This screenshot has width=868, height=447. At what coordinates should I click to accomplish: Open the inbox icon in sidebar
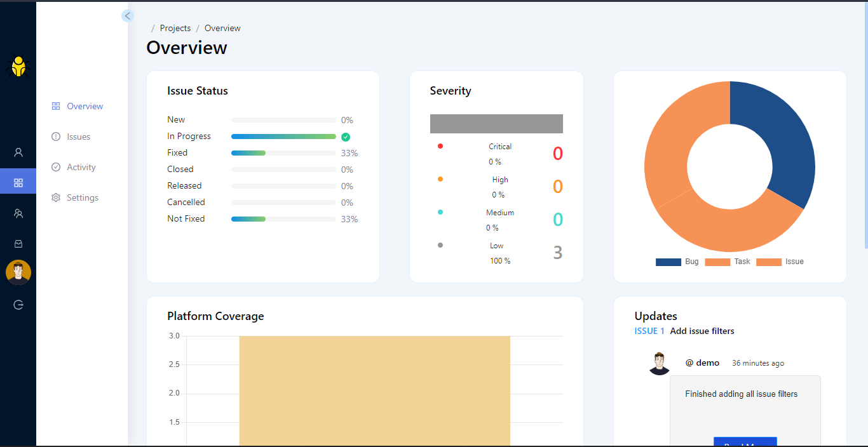click(x=18, y=243)
